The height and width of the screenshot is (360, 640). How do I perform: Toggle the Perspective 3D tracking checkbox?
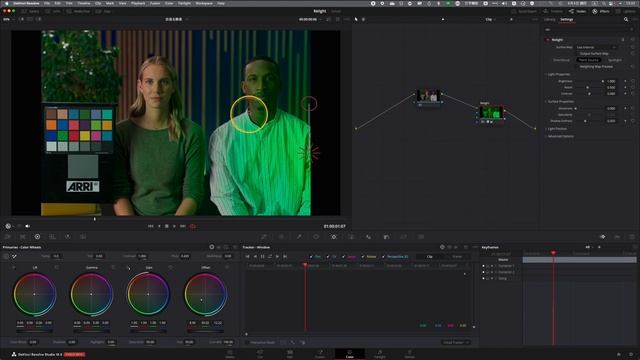point(383,257)
